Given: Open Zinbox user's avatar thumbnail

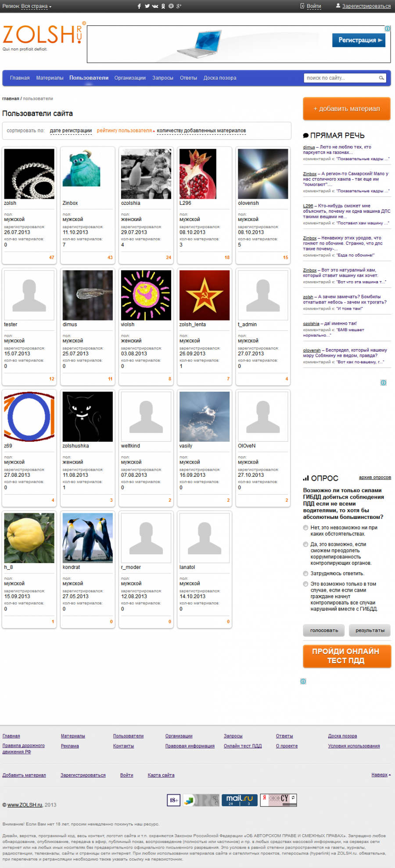Looking at the screenshot, I should 81,168.
